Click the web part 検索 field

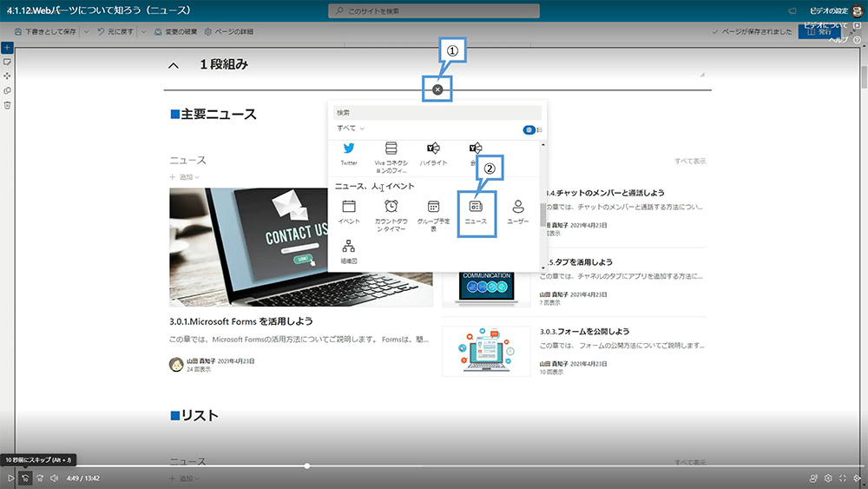pos(437,112)
